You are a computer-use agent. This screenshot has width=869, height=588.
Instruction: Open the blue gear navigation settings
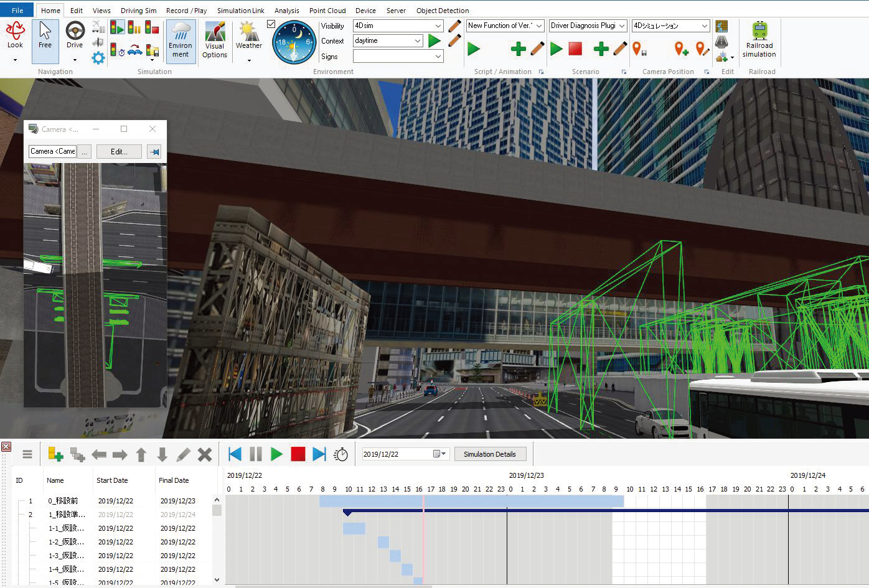click(x=98, y=58)
